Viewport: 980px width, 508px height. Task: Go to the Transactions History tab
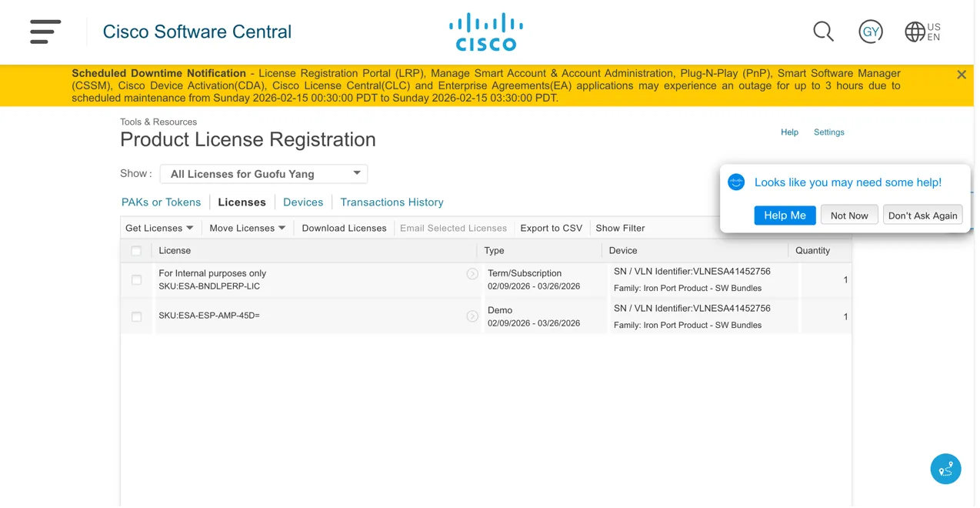point(392,202)
